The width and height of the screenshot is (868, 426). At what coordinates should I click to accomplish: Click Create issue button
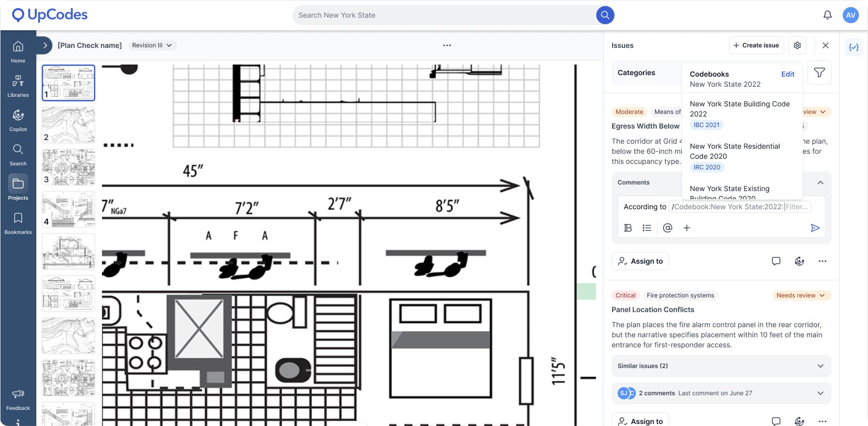[x=756, y=45]
